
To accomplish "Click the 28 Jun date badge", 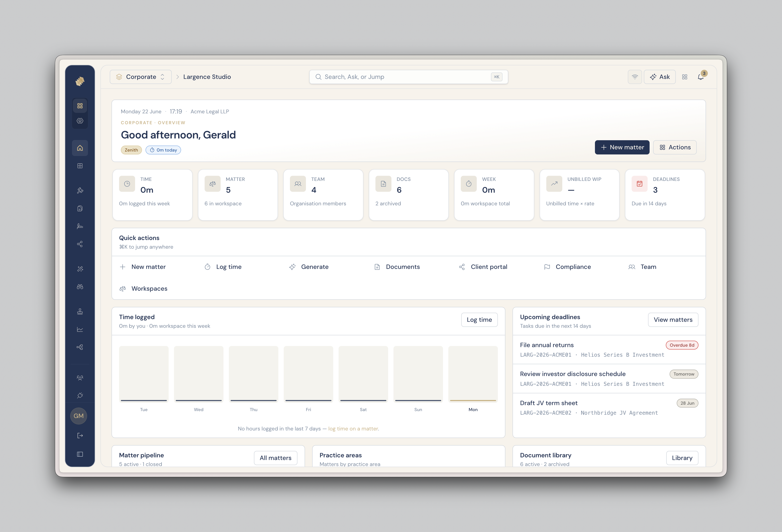I will tap(687, 403).
